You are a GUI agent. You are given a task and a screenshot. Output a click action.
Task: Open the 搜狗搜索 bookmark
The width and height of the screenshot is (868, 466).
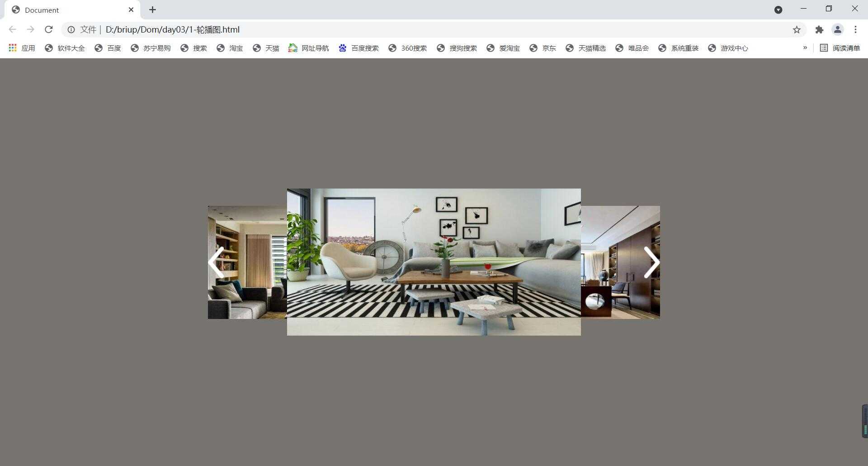[457, 48]
